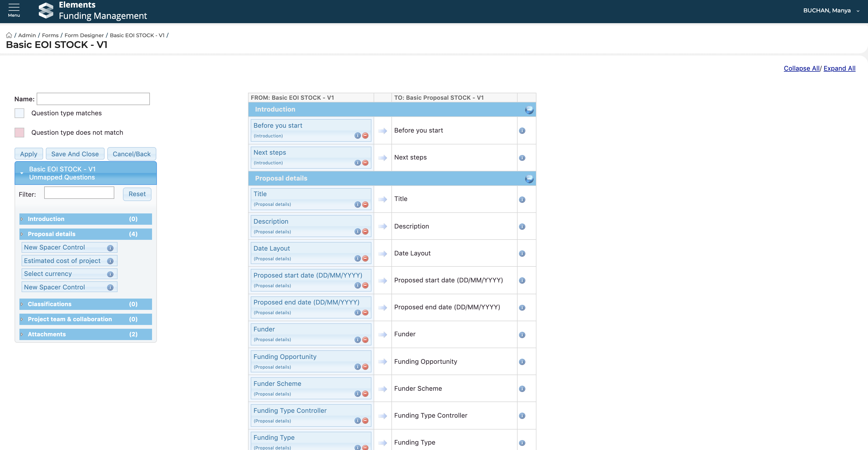Image resolution: width=868 pixels, height=450 pixels.
Task: Remove the Funder mapping
Action: 365,340
